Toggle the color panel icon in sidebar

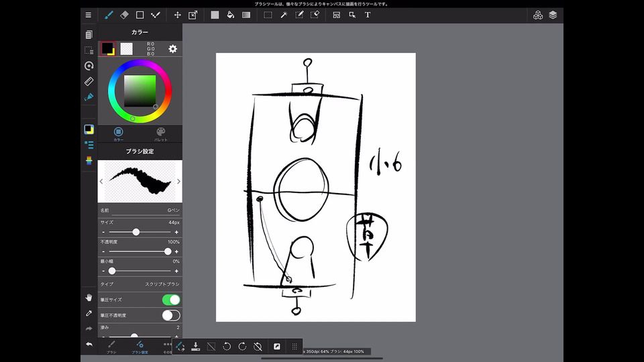(89, 129)
